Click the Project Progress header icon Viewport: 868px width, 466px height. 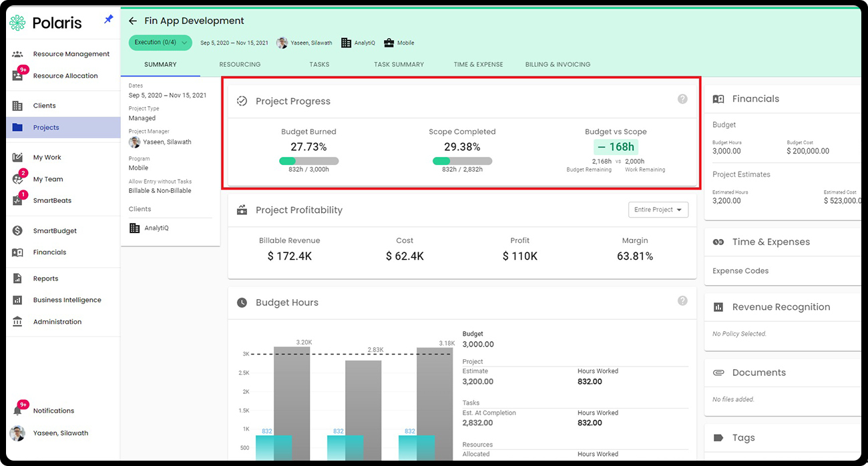click(242, 101)
